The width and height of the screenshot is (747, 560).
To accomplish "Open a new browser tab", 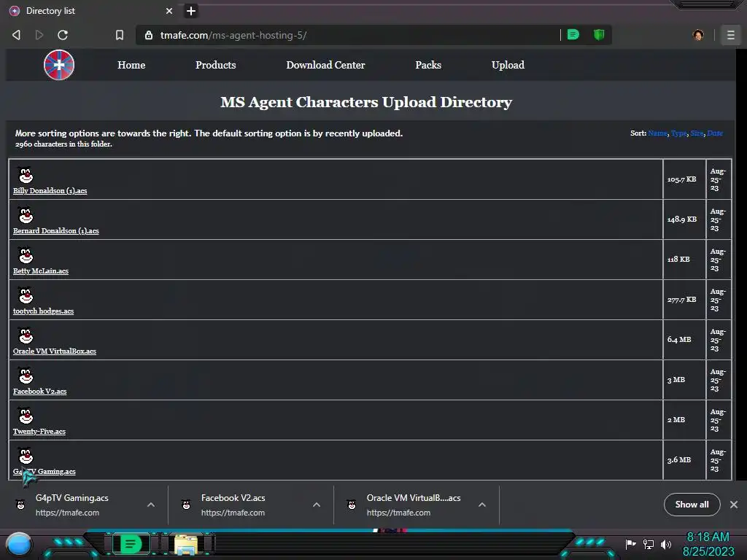I will (190, 11).
